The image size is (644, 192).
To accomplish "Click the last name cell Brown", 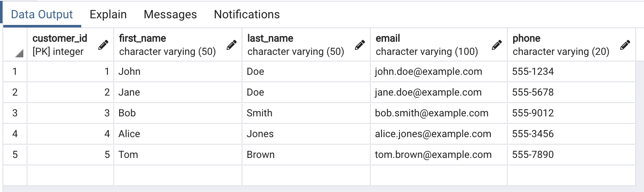I will 261,155.
